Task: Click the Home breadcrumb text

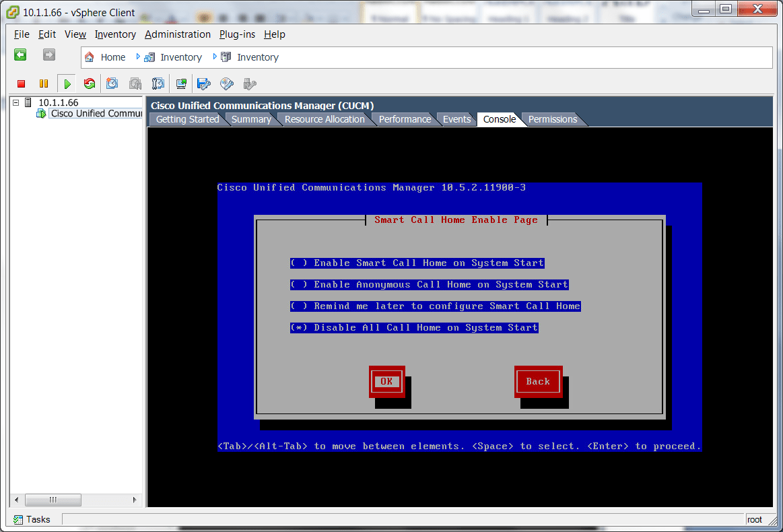Action: [x=113, y=57]
